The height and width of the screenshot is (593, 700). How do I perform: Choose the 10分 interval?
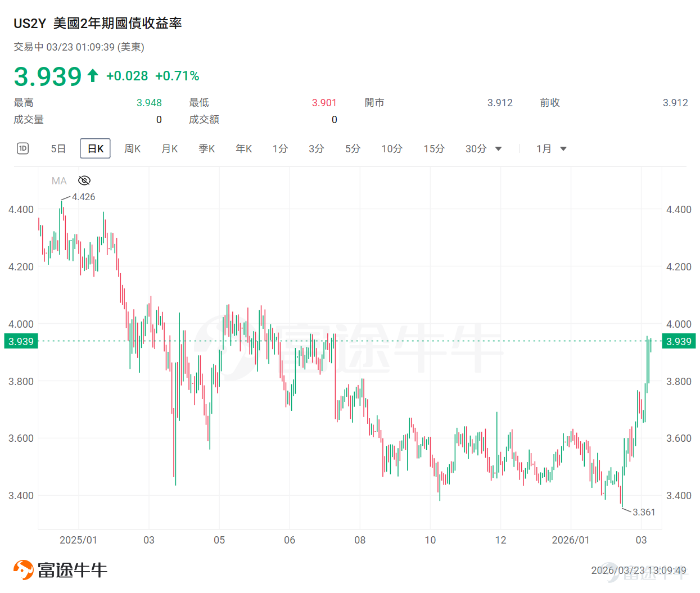point(392,148)
